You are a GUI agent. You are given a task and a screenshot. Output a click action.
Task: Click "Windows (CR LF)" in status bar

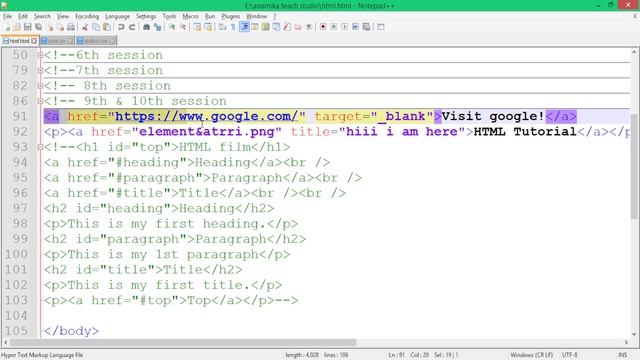pyautogui.click(x=531, y=355)
